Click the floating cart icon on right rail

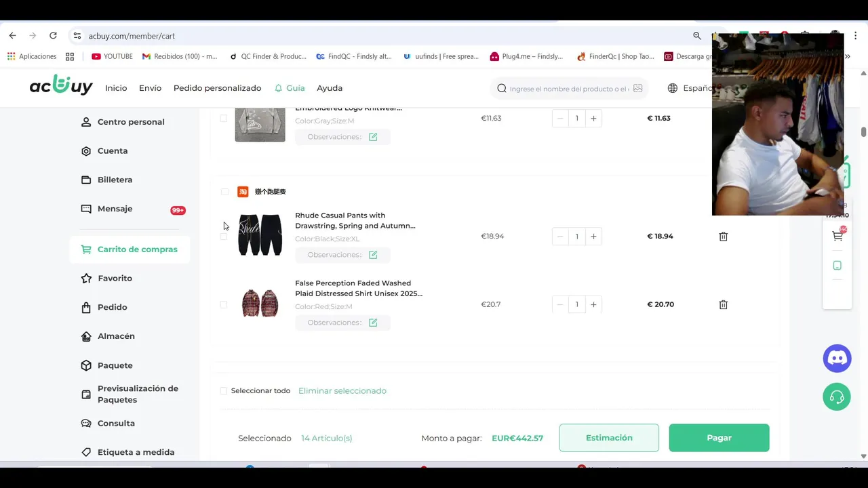837,236
